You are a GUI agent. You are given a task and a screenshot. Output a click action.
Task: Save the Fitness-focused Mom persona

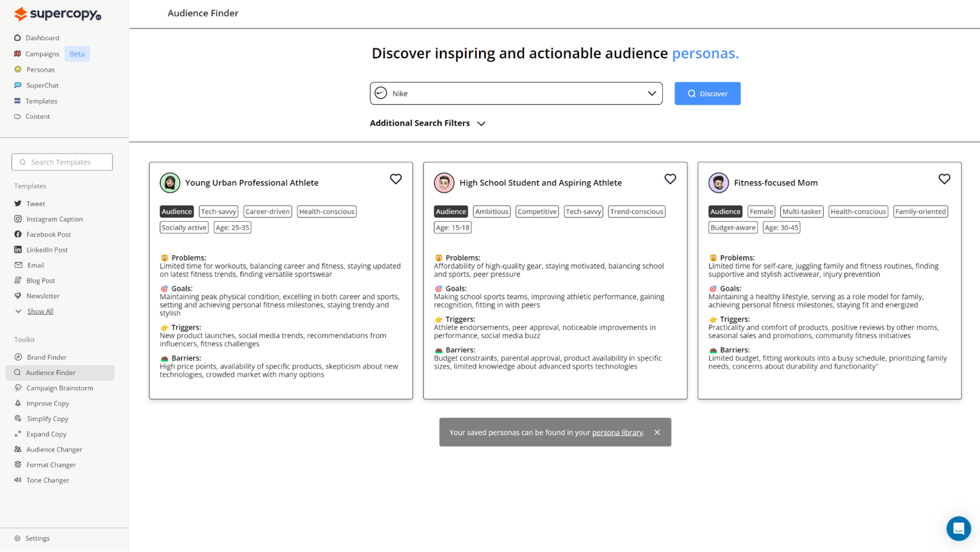point(944,179)
